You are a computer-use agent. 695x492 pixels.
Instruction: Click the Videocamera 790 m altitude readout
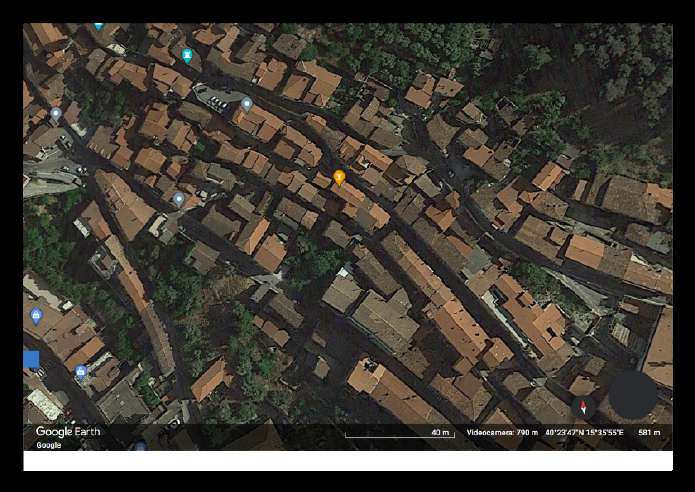(502, 433)
